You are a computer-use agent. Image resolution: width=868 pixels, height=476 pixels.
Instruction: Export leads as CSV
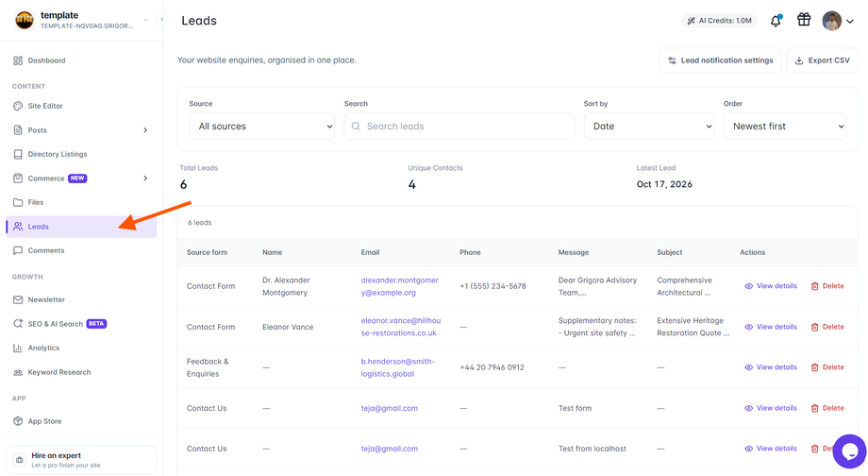(822, 60)
